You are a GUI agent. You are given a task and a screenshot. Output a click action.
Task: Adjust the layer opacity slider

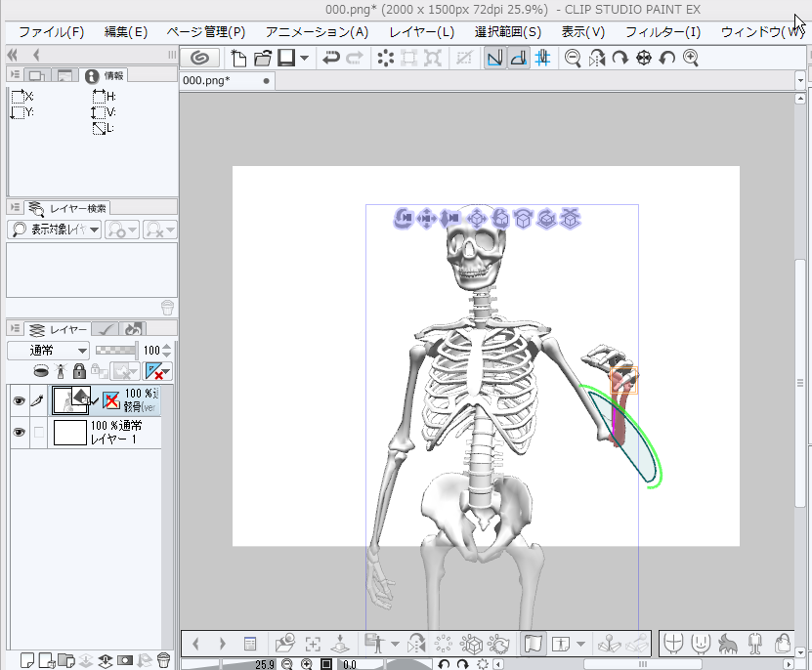point(116,351)
